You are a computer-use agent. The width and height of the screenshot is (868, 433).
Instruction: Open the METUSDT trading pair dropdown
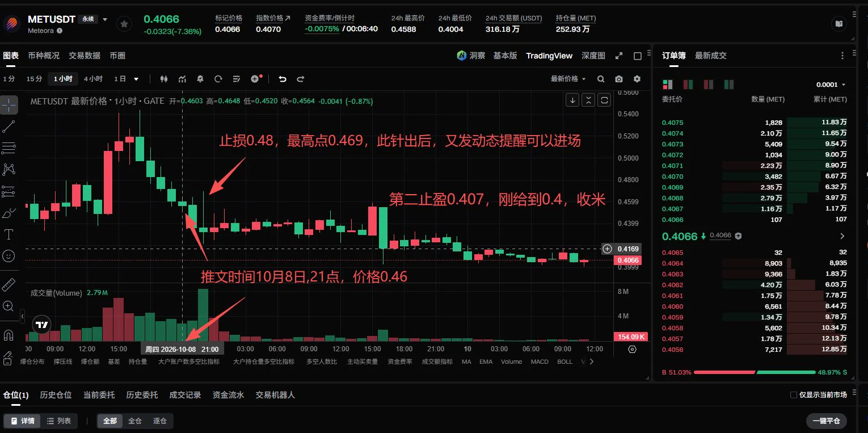click(104, 19)
